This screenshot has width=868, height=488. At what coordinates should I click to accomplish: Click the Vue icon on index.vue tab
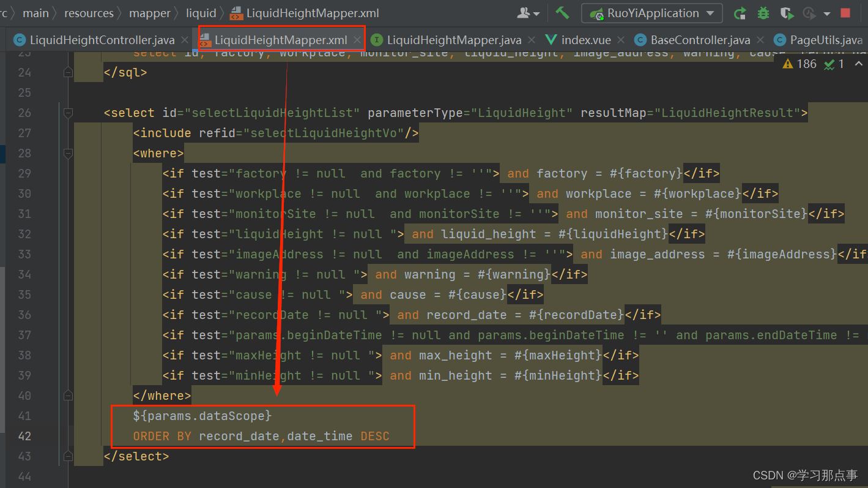tap(551, 40)
